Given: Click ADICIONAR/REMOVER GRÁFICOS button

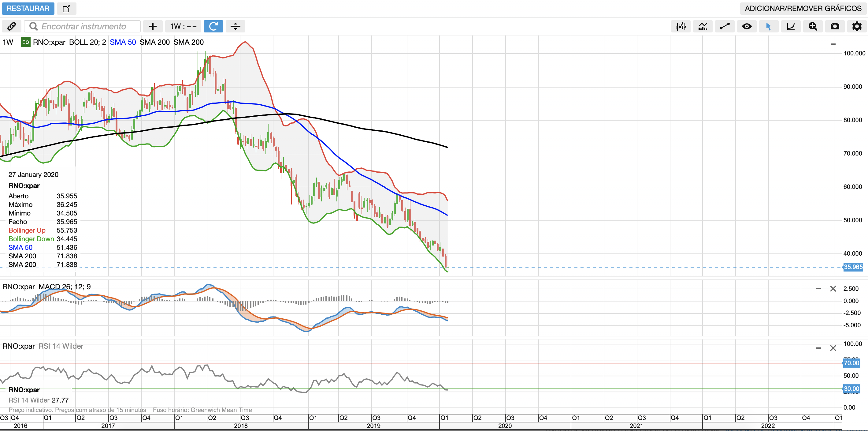Looking at the screenshot, I should click(803, 9).
